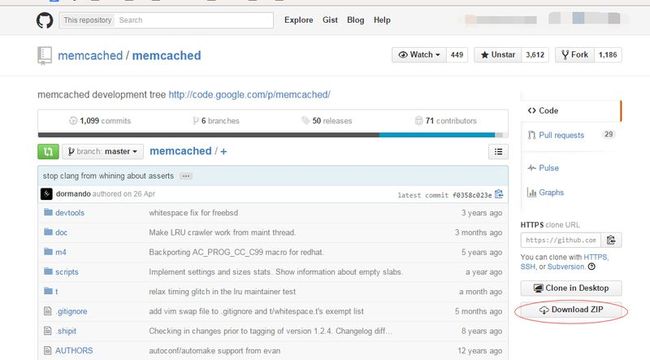Image resolution: width=650 pixels, height=360 pixels.
Task: Open the AUTHORS file link
Action: (74, 351)
